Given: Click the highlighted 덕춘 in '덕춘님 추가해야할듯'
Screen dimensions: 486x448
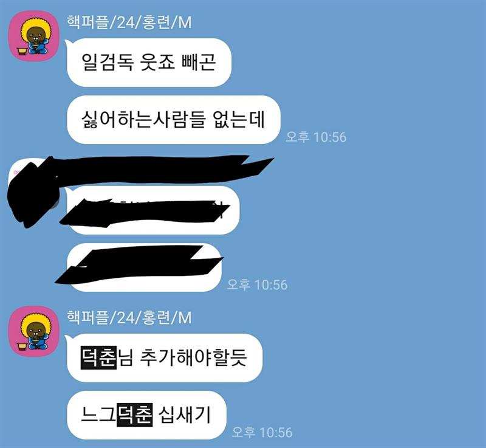Looking at the screenshot, I should tap(98, 357).
